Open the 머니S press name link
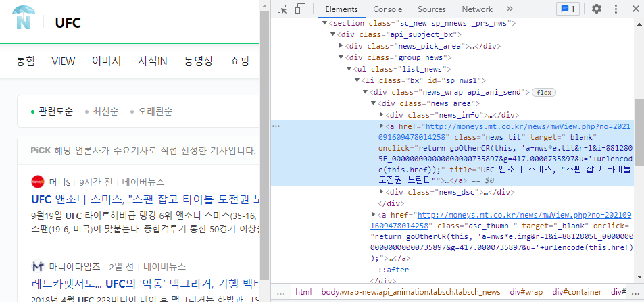 tap(60, 182)
